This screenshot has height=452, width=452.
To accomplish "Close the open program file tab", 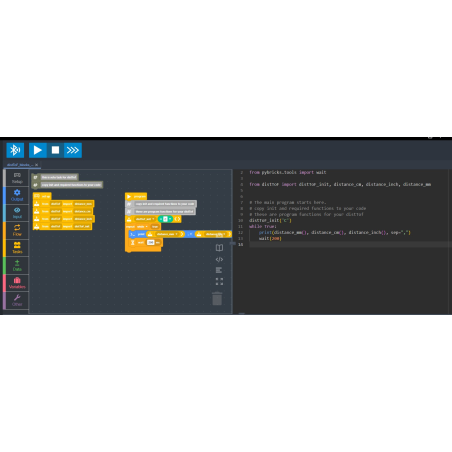I will point(36,165).
